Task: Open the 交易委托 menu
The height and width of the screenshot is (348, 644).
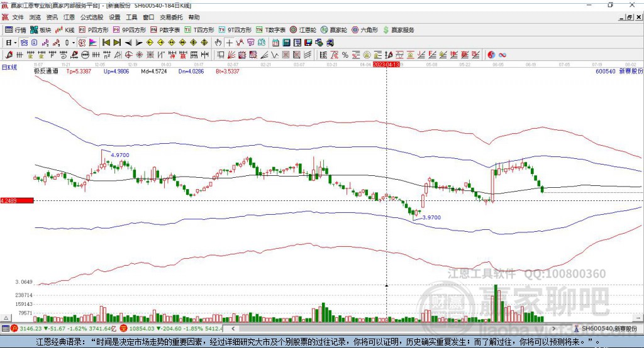Action: (171, 17)
